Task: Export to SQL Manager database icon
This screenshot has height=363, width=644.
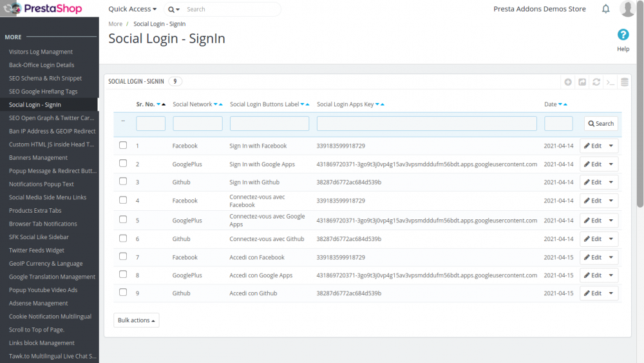Action: (x=624, y=83)
